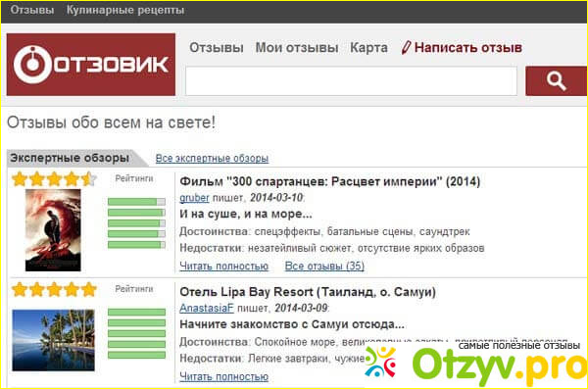Select the Экспертные обзоры tab
The image size is (588, 389).
(70, 158)
